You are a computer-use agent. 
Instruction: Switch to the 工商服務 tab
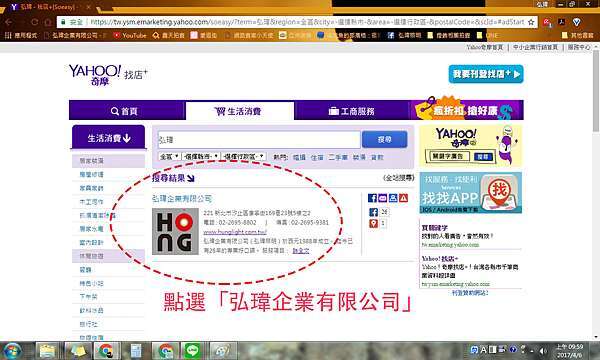point(352,111)
